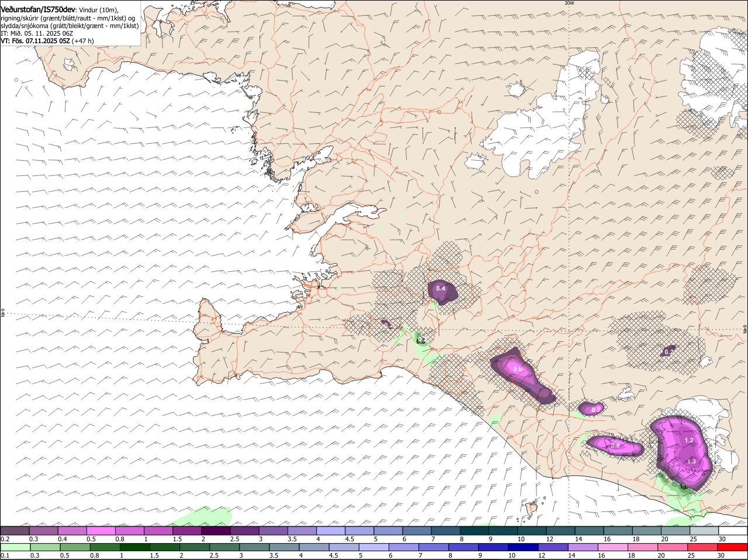The image size is (748, 560).
Task: Choose the lower legend swatch labeled 5
Action: pyautogui.click(x=374, y=547)
